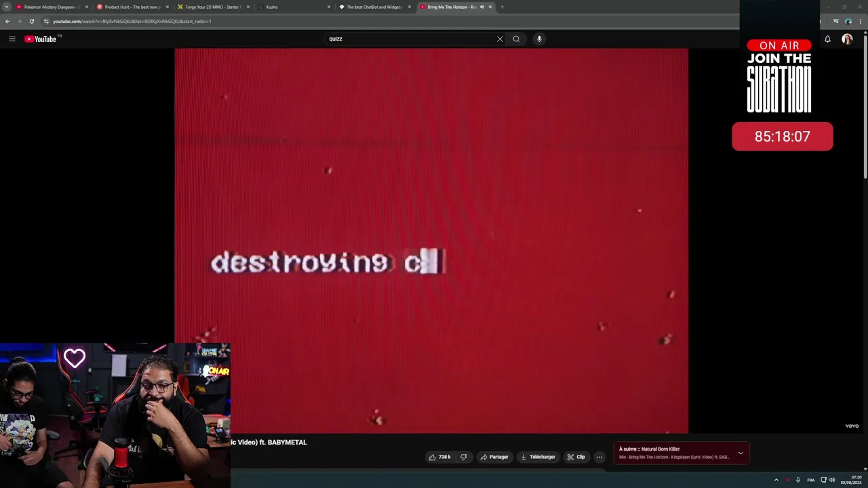
Task: Click the 85:18:07 subathon timer
Action: [783, 136]
